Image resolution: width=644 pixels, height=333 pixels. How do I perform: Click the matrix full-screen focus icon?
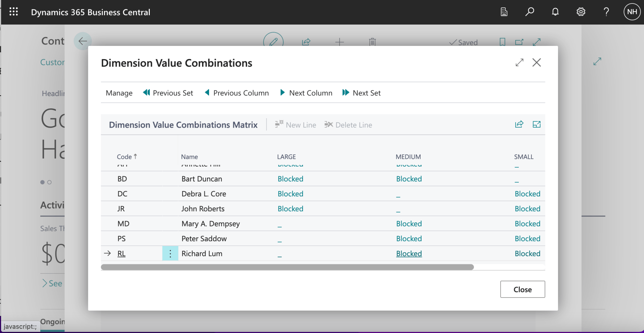tap(537, 124)
